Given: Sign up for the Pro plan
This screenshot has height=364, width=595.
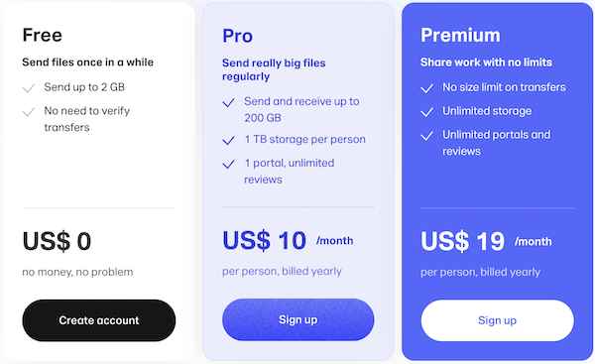Looking at the screenshot, I should [297, 319].
